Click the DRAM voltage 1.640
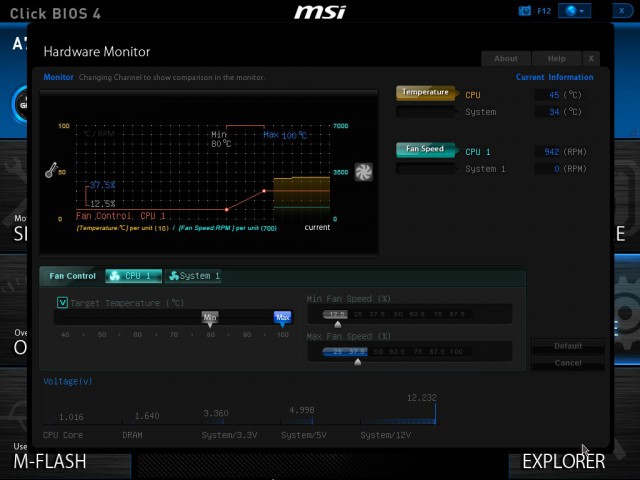 point(147,416)
